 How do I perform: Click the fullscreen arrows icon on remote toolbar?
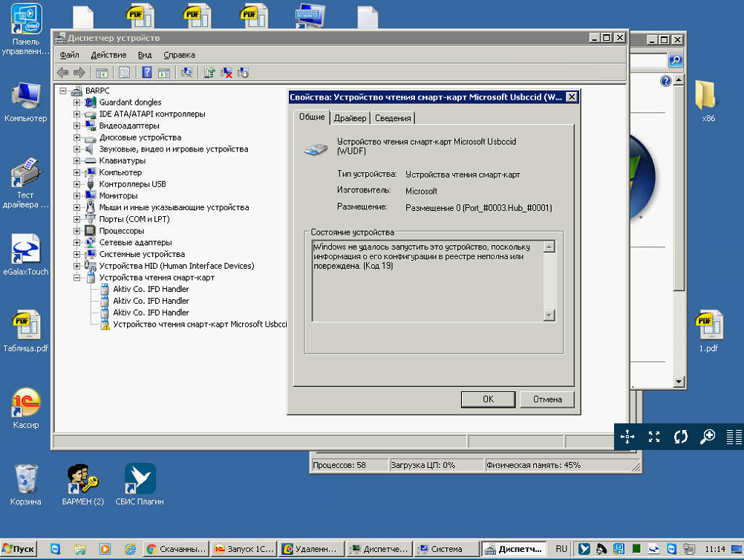point(654,437)
